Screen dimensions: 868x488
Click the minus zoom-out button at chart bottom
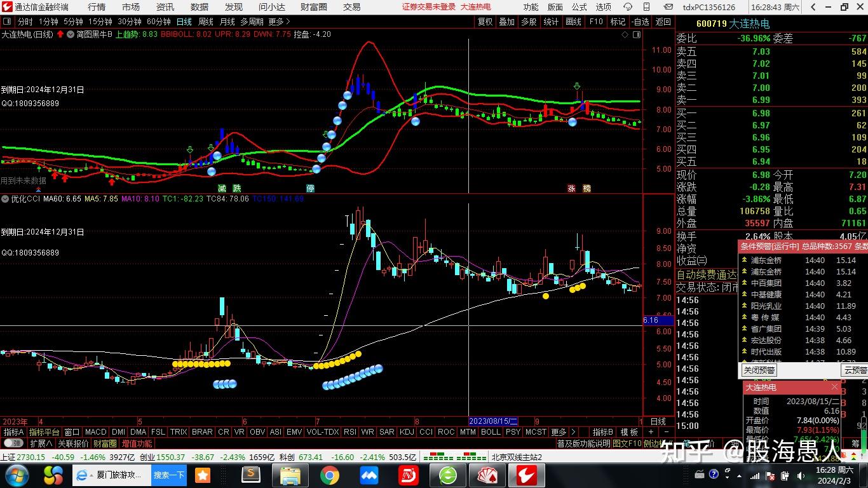pyautogui.click(x=667, y=432)
